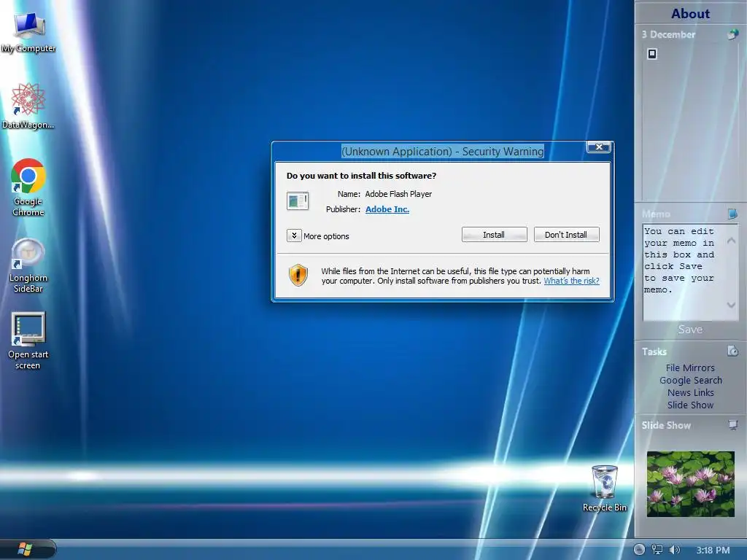Click the memo scrollbar up arrow

click(x=731, y=241)
